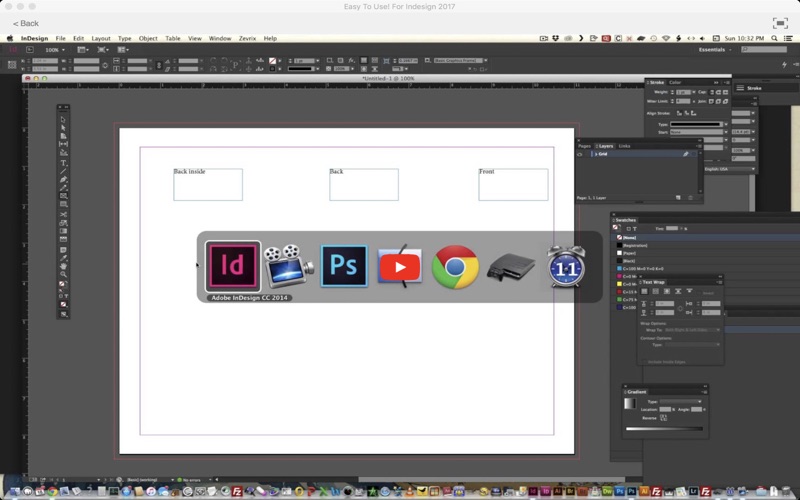
Task: Click the game console icon in app switcher
Action: tap(511, 267)
